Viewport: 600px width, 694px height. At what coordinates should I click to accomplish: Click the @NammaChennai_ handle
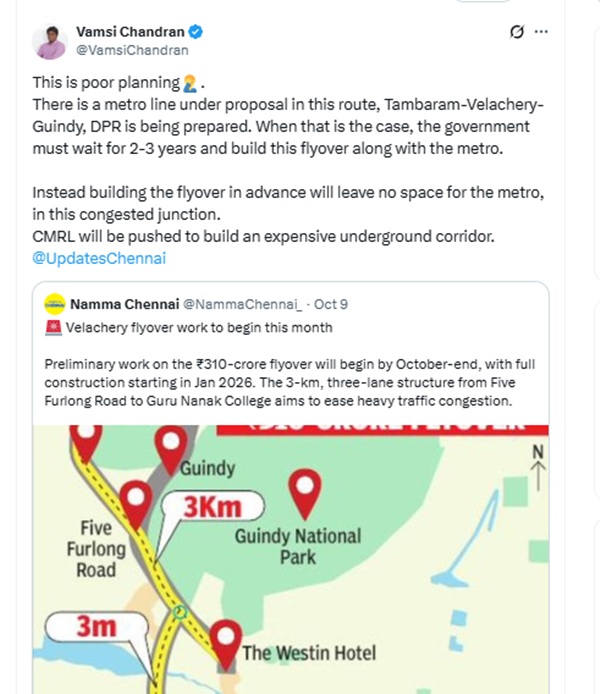[243, 303]
